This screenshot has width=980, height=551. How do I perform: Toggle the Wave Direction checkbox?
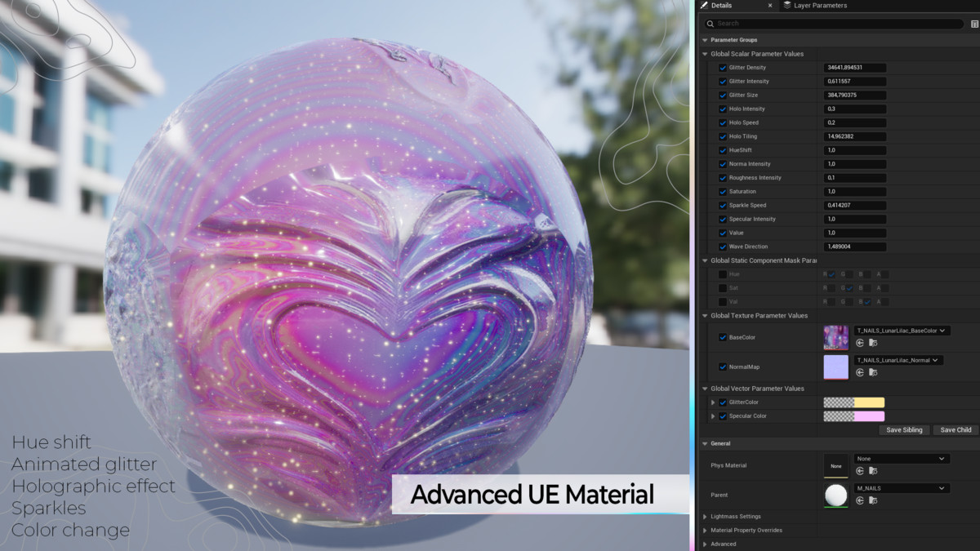pos(723,247)
